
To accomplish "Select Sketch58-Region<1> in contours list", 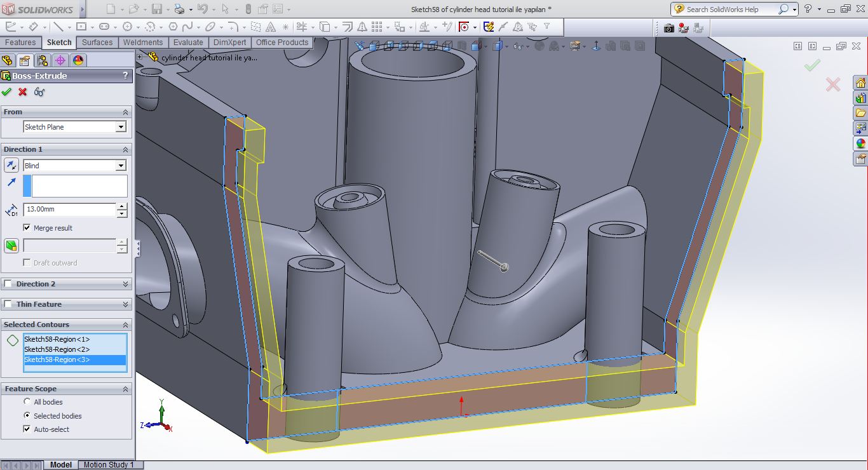I will tap(57, 339).
